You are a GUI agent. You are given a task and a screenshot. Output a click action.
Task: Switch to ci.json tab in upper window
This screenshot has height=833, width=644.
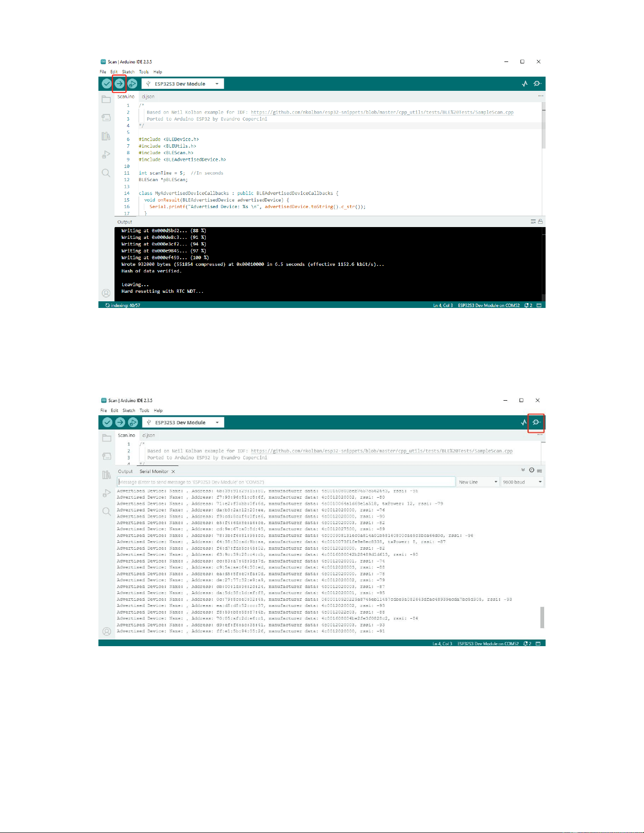pos(148,96)
